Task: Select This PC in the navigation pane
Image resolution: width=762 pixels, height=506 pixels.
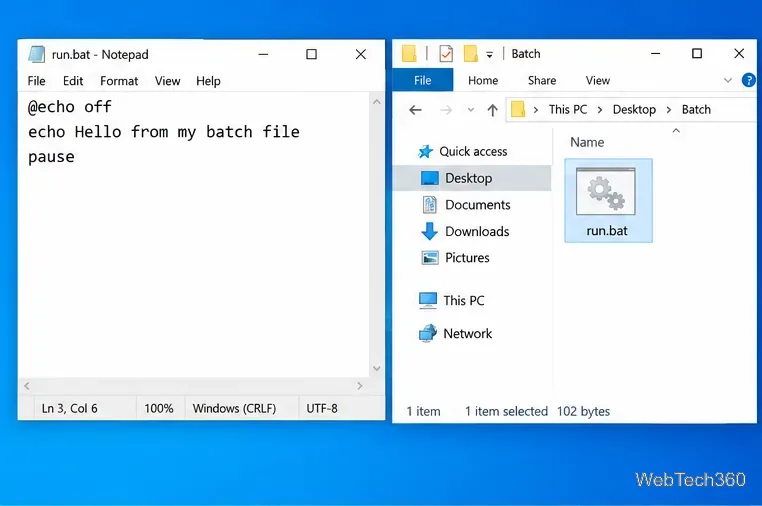Action: 464,301
